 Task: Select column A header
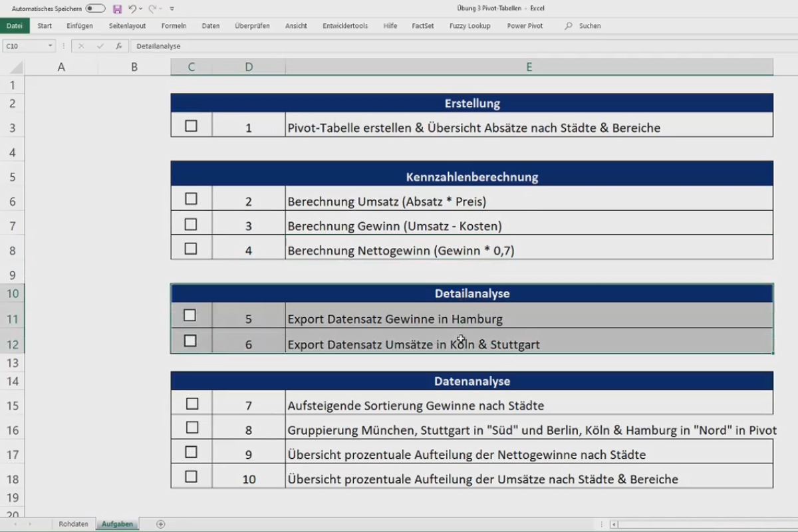pyautogui.click(x=61, y=67)
